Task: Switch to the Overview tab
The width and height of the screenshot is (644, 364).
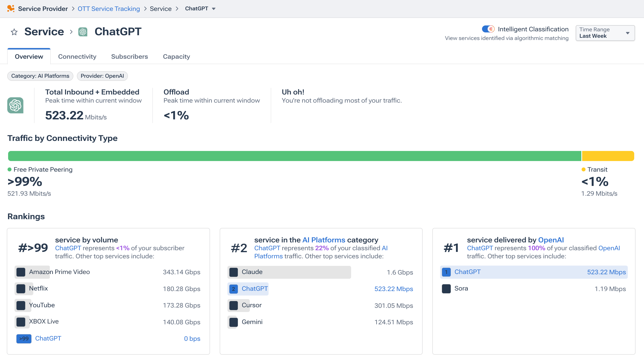Action: click(x=29, y=56)
